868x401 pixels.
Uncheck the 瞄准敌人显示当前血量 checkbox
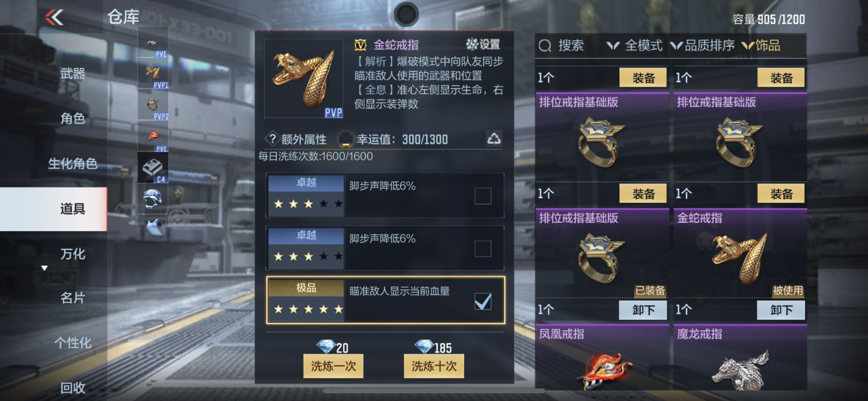483,301
